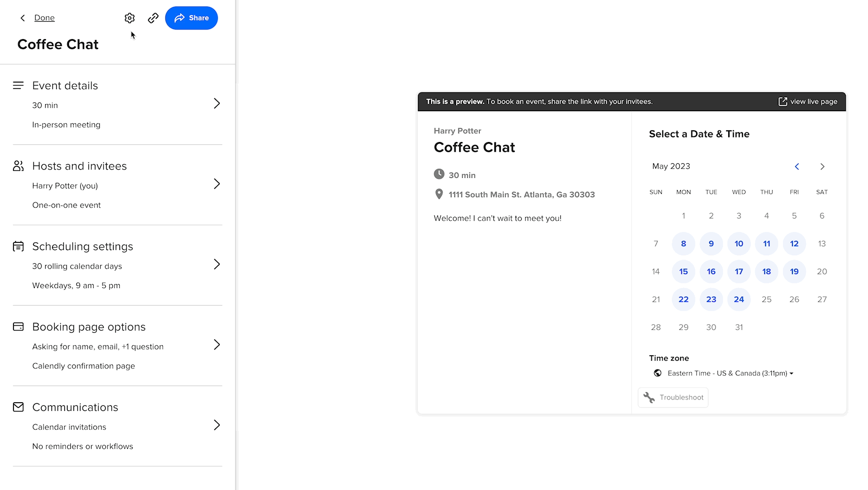Click the clock icon beside 30 min
868x490 pixels.
pyautogui.click(x=439, y=174)
